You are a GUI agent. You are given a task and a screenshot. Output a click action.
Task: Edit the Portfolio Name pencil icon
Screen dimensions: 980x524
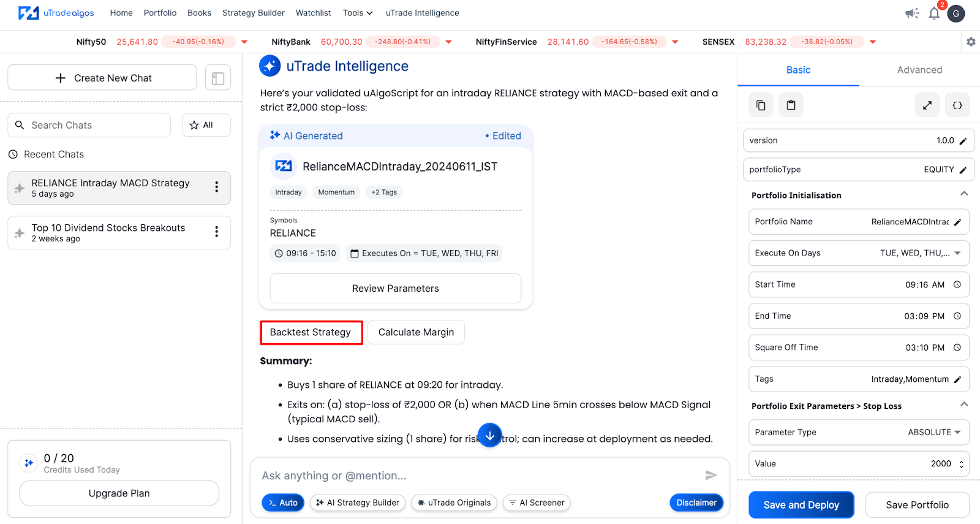[957, 222]
